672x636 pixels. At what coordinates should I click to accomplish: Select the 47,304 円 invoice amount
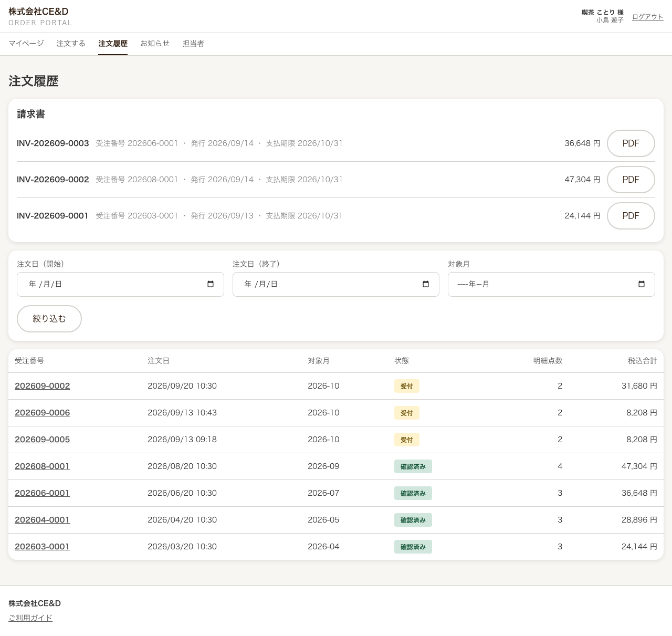[582, 180]
